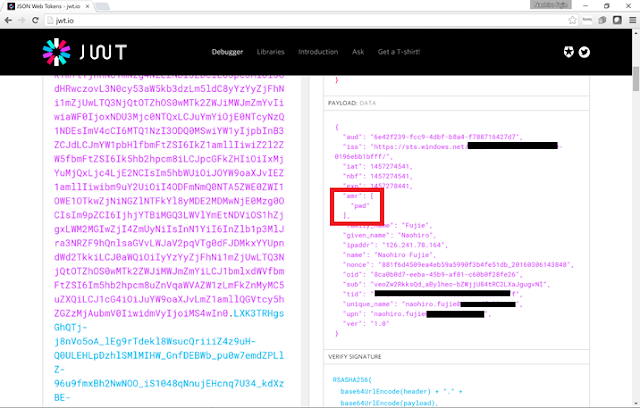Click the fonts extension icon

point(587,20)
